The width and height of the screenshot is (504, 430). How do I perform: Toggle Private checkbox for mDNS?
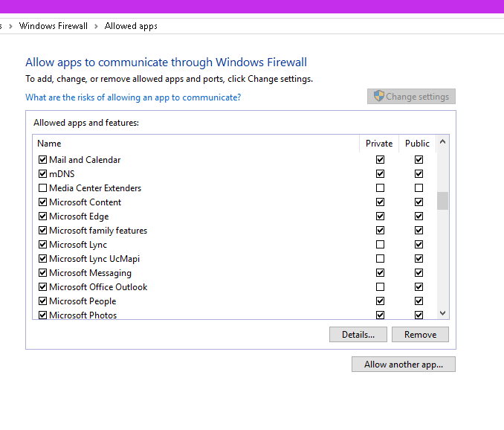[381, 173]
